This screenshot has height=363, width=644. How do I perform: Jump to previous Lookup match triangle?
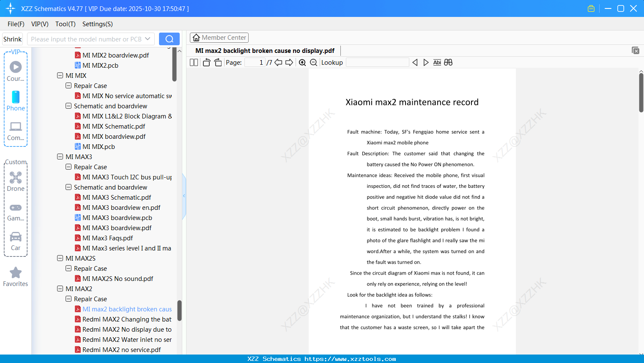tap(415, 63)
